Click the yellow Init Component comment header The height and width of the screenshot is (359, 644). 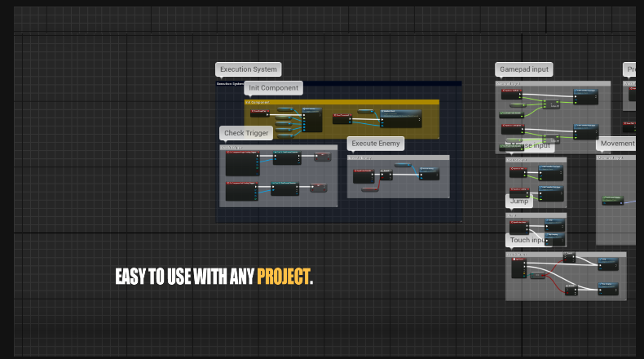pos(342,102)
